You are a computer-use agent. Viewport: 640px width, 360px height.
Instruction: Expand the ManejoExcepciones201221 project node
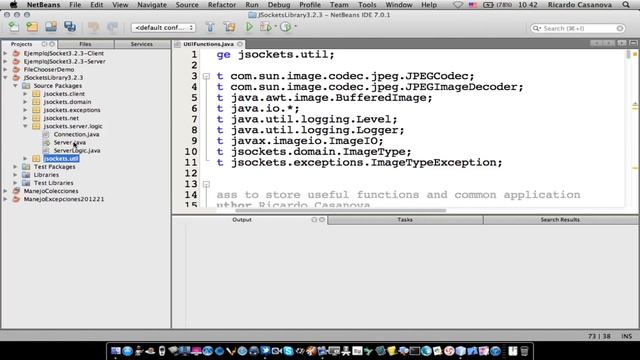click(5, 199)
